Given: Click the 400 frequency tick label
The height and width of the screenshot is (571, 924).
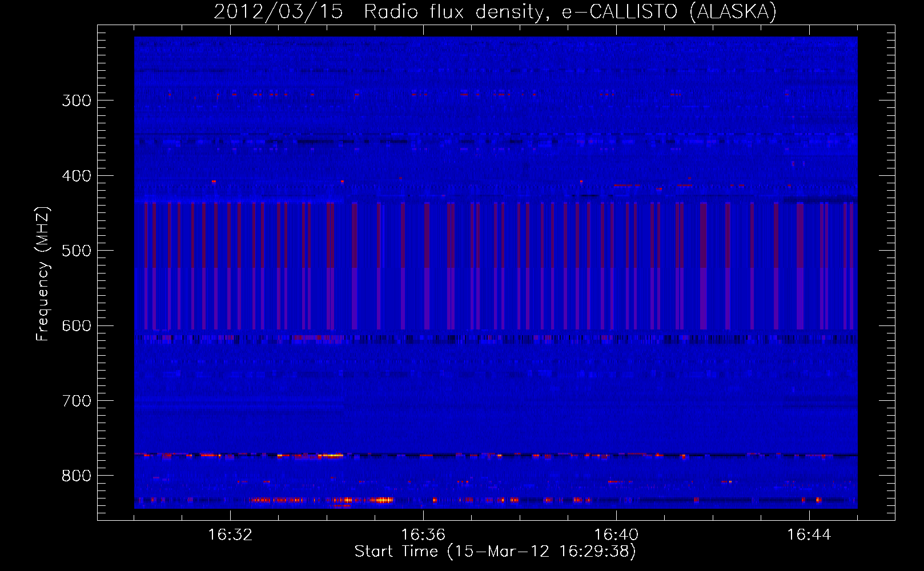Looking at the screenshot, I should click(x=77, y=176).
